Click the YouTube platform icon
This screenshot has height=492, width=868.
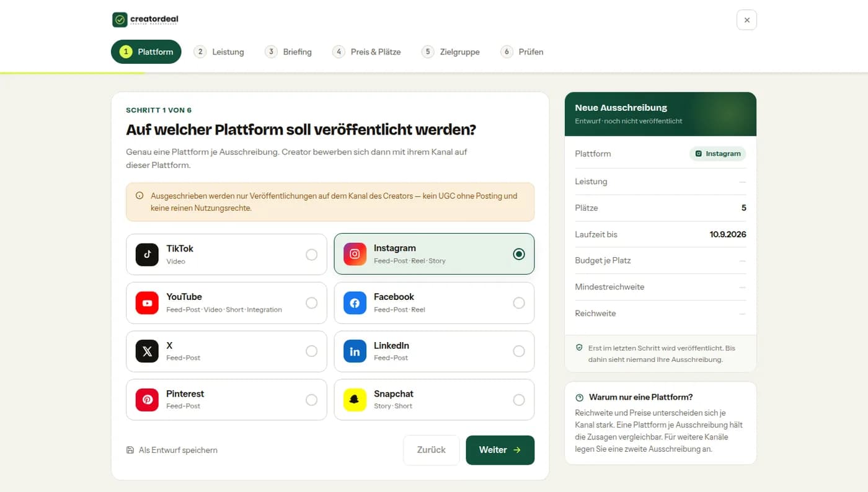147,302
